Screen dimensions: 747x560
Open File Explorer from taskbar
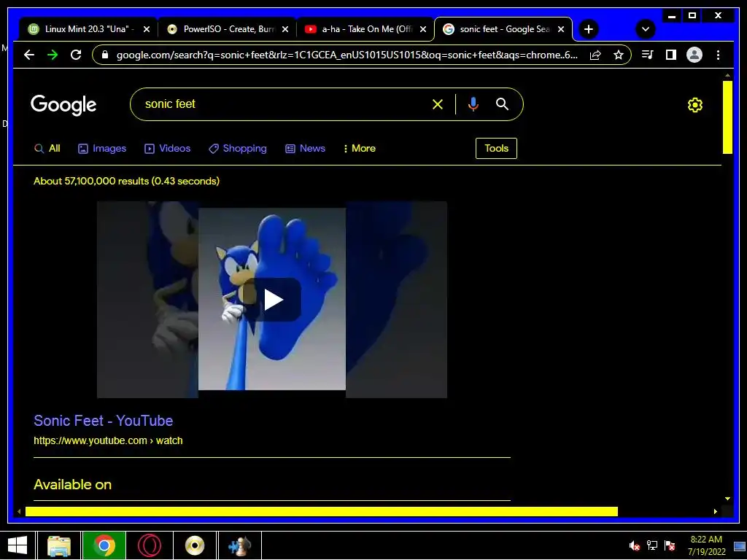coord(59,545)
